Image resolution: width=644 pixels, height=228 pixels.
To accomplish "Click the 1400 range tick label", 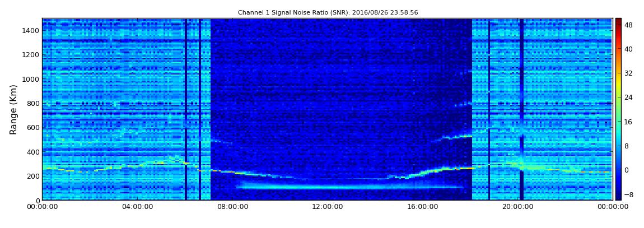I will point(31,30).
